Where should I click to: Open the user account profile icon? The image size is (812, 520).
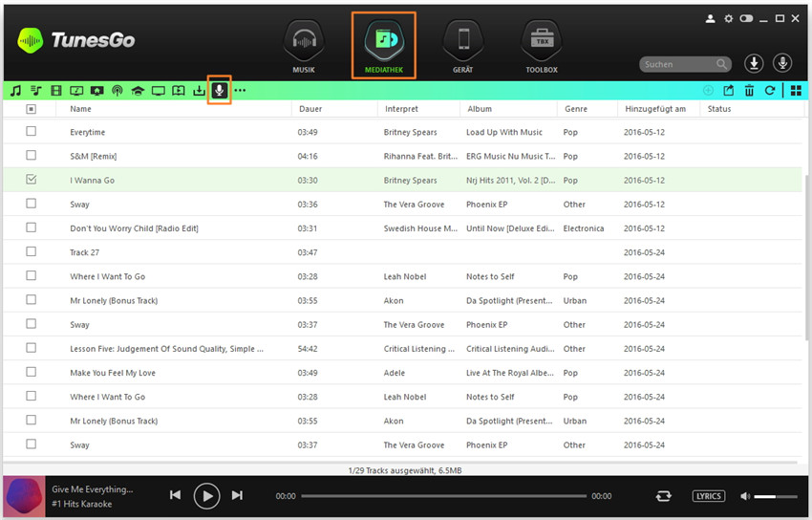pos(710,18)
